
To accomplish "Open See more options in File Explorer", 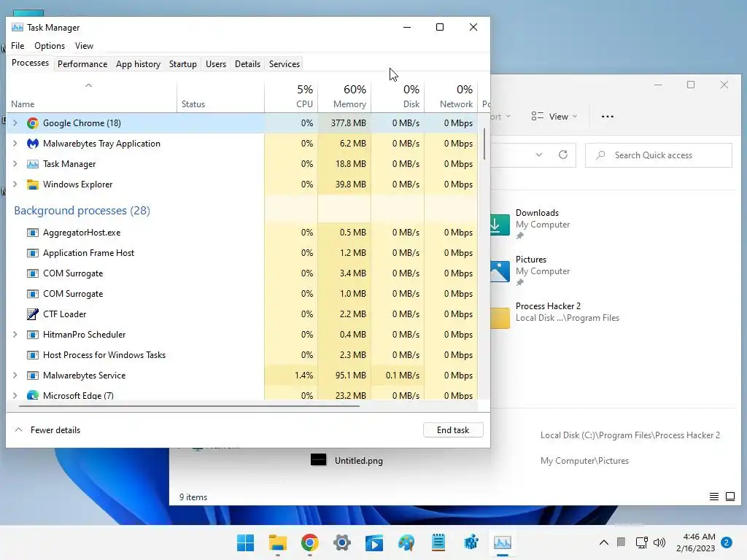I will [608, 117].
